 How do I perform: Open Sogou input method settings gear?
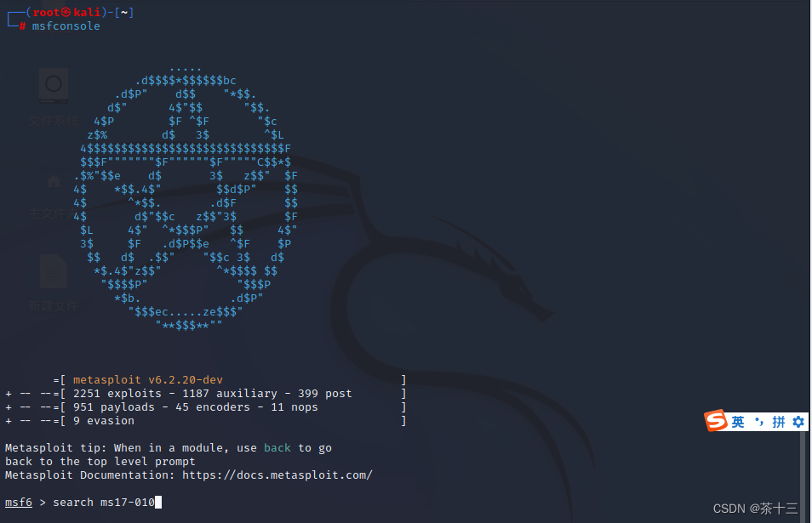pos(798,422)
